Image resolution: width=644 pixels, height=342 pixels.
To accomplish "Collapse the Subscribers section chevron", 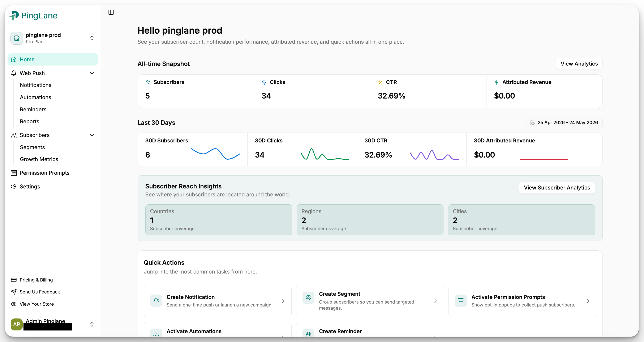I will pos(92,135).
